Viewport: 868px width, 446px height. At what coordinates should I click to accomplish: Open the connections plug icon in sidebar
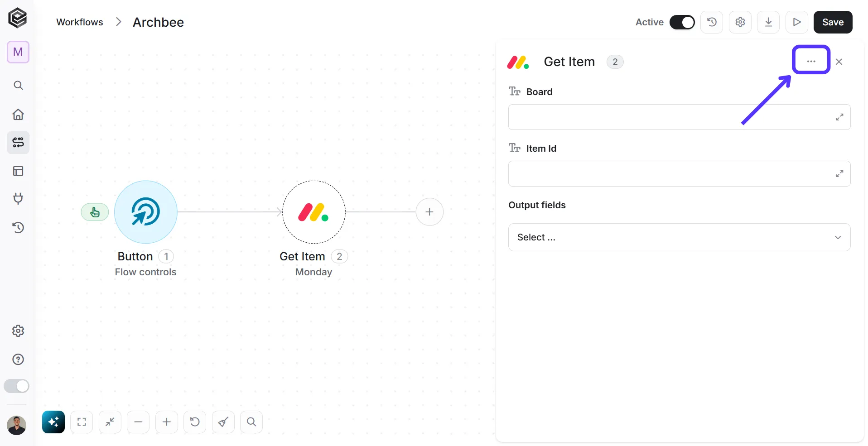[18, 199]
